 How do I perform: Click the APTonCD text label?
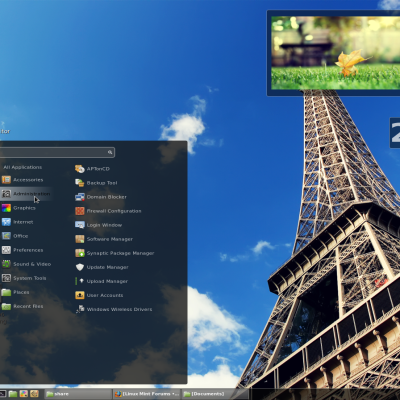98,169
